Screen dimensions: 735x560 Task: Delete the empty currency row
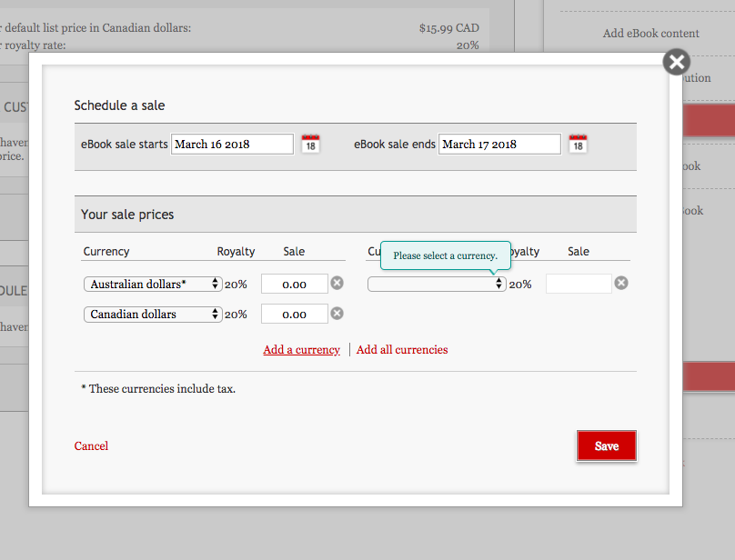click(621, 284)
